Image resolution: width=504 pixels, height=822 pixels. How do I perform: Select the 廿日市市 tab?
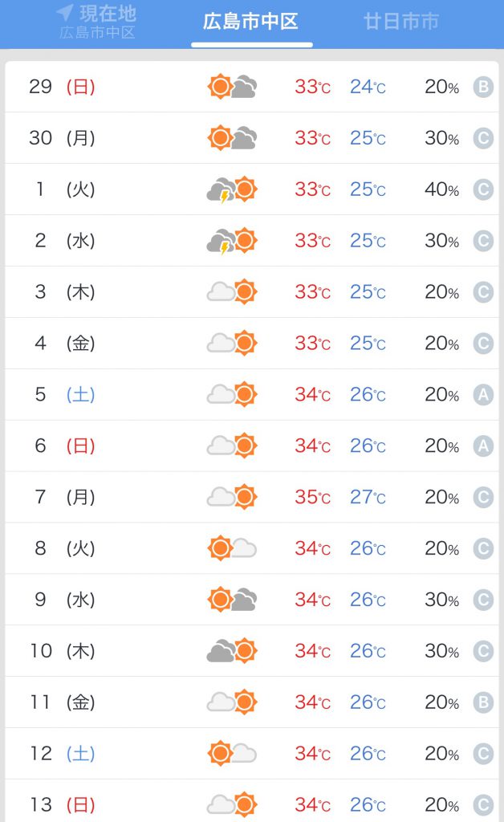(400, 22)
